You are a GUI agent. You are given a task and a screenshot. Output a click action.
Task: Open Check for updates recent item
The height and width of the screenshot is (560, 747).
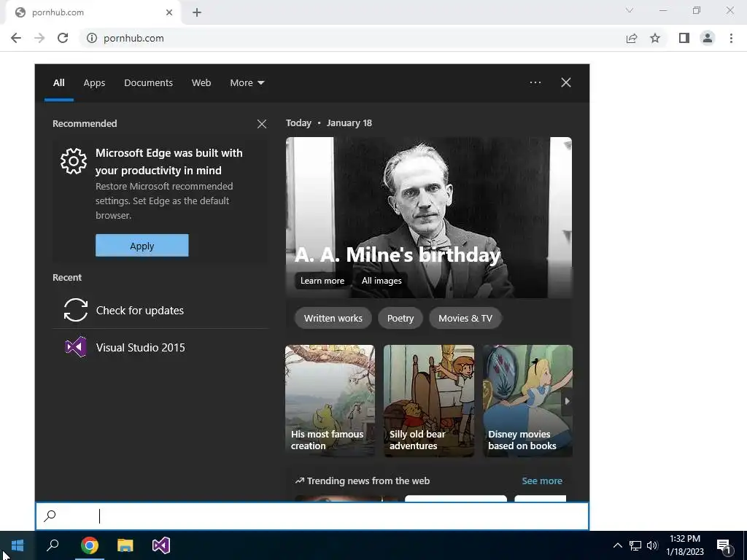click(160, 311)
